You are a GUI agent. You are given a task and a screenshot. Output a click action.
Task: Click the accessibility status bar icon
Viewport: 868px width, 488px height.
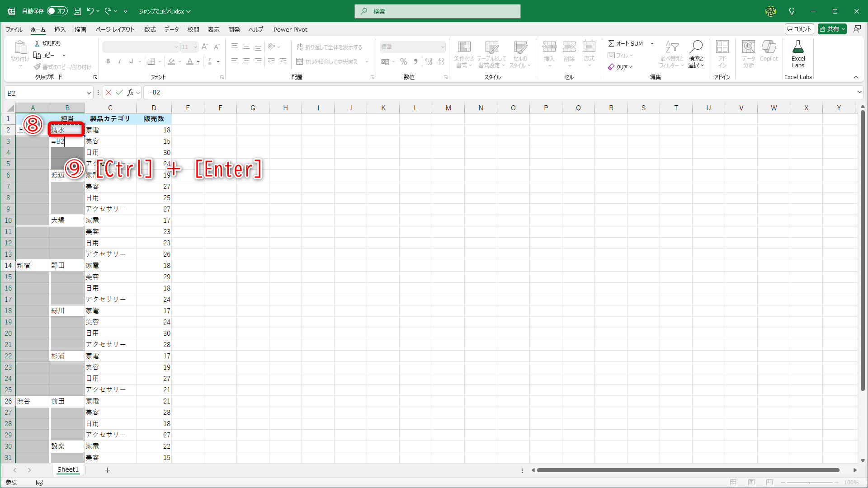click(x=39, y=483)
